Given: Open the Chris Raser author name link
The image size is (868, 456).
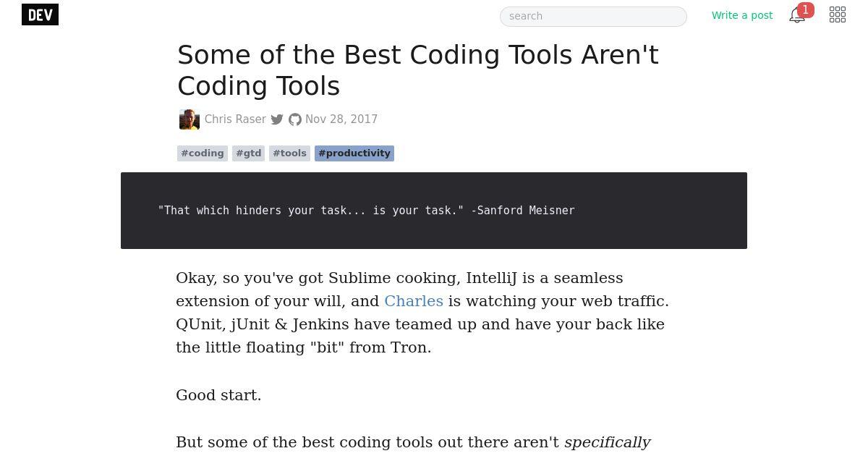Looking at the screenshot, I should [x=235, y=119].
